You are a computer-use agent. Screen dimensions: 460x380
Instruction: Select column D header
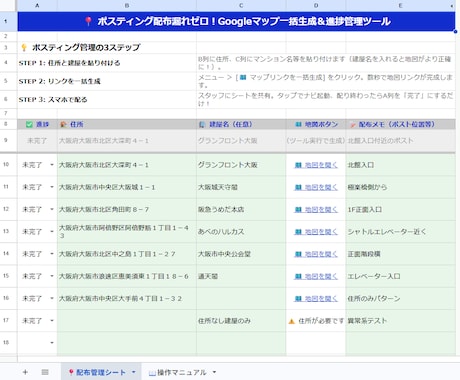[x=316, y=5]
